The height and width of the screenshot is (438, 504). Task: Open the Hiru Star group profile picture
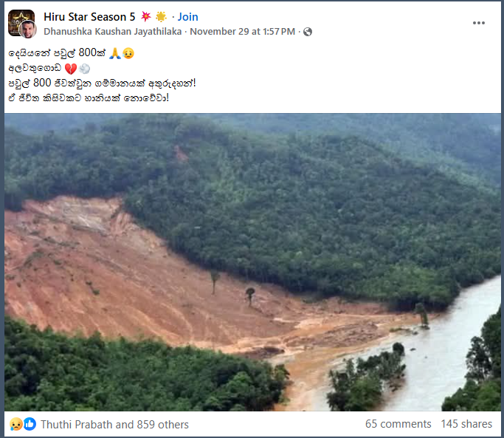click(20, 21)
